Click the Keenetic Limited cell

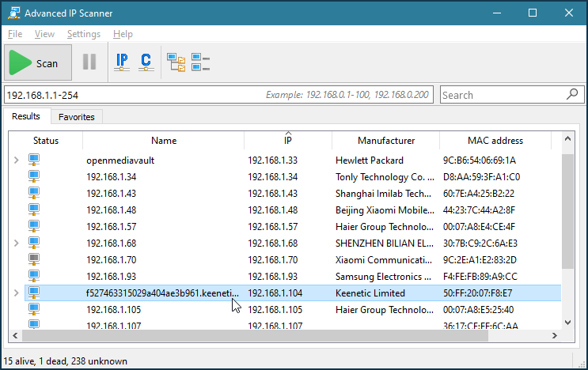click(x=370, y=293)
